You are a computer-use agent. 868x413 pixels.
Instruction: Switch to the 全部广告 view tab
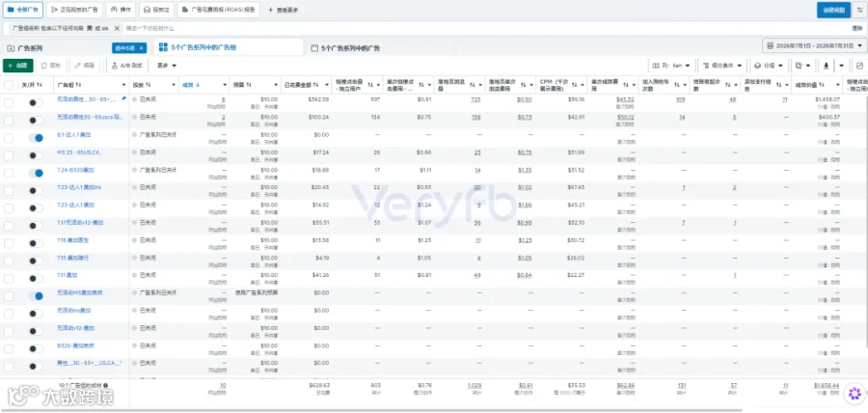point(23,10)
